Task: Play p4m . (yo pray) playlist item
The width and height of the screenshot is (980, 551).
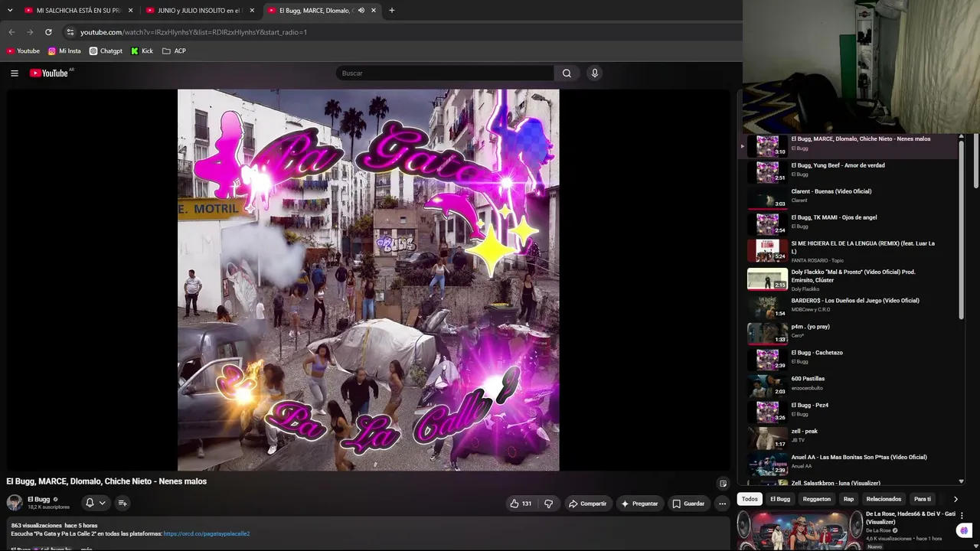Action: coord(848,333)
